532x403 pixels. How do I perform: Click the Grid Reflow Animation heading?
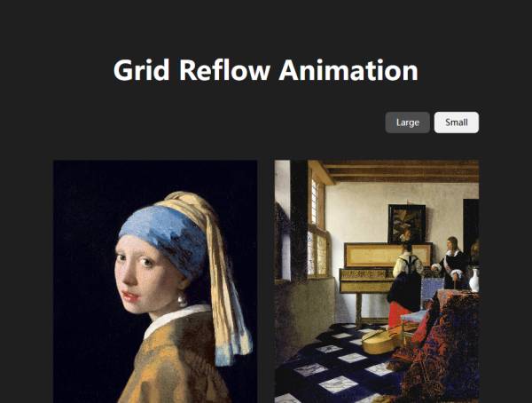(x=266, y=70)
